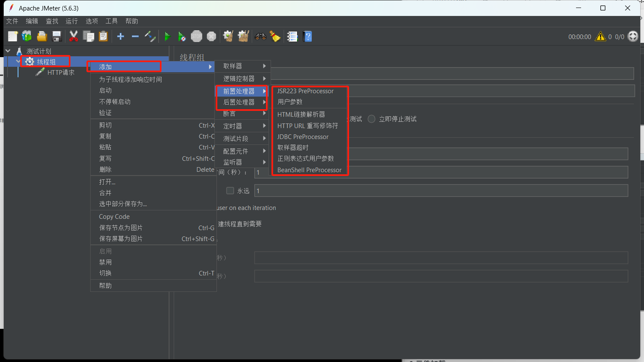Expand the 测试片段 submenu
This screenshot has height=362, width=644.
click(242, 139)
